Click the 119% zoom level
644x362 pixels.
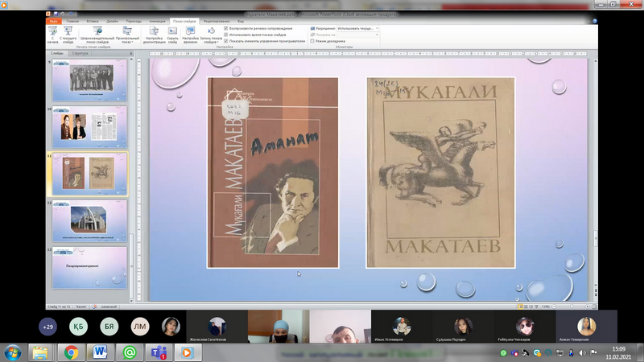click(x=546, y=306)
